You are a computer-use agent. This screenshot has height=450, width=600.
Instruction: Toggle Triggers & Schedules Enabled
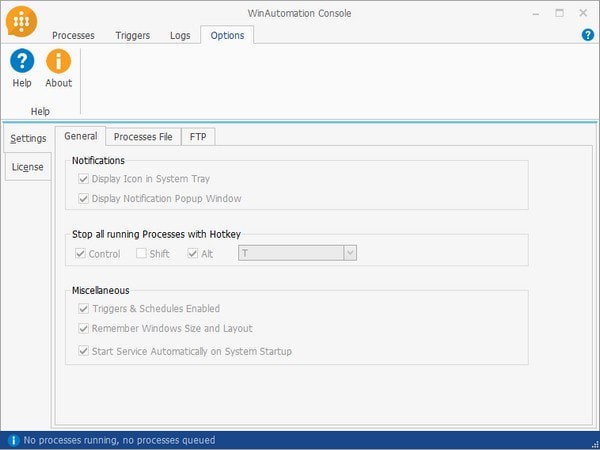83,309
